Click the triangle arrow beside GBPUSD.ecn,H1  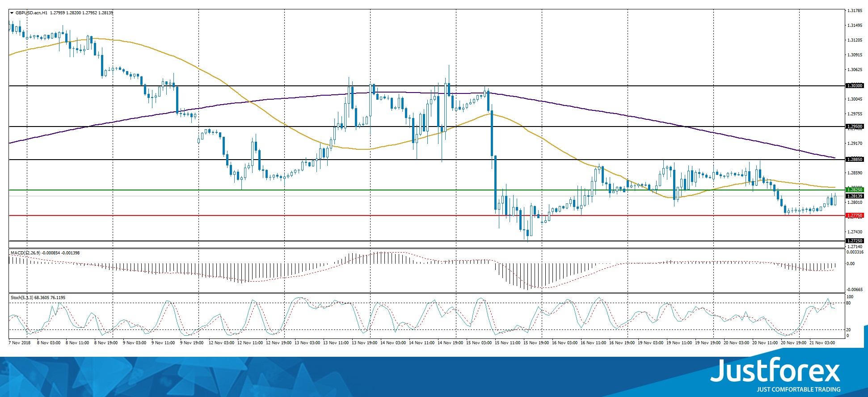pos(12,13)
